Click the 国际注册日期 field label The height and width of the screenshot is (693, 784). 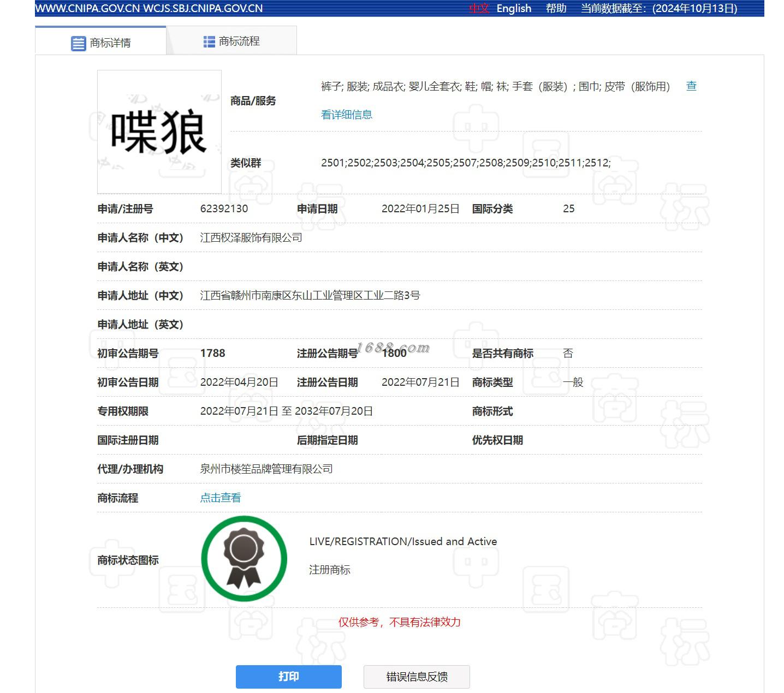pos(128,440)
